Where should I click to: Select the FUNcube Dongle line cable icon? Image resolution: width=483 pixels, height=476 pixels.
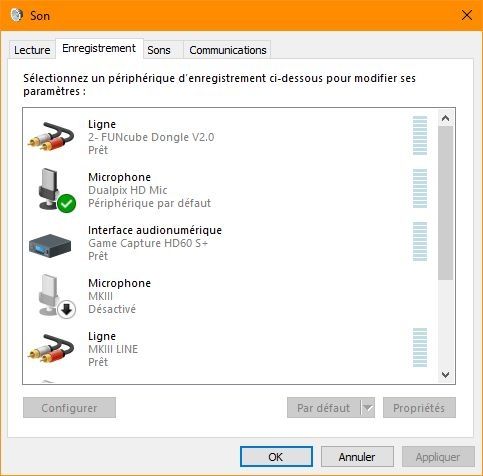click(x=51, y=137)
